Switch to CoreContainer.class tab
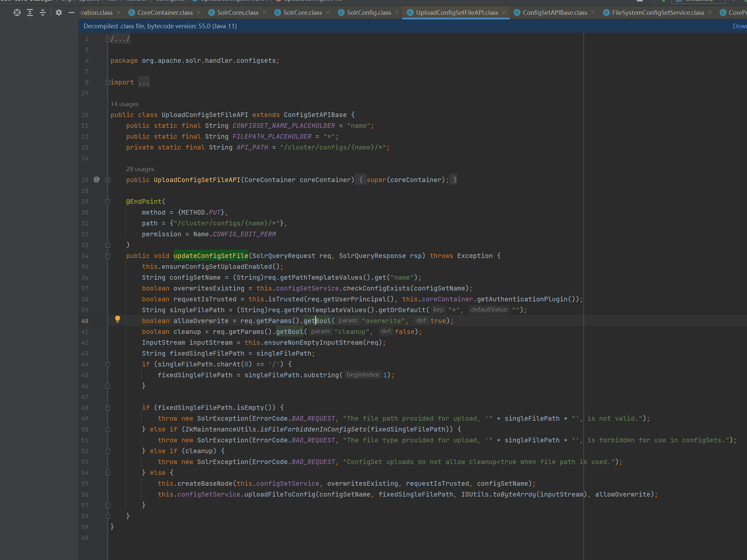This screenshot has width=747, height=560. tap(165, 12)
